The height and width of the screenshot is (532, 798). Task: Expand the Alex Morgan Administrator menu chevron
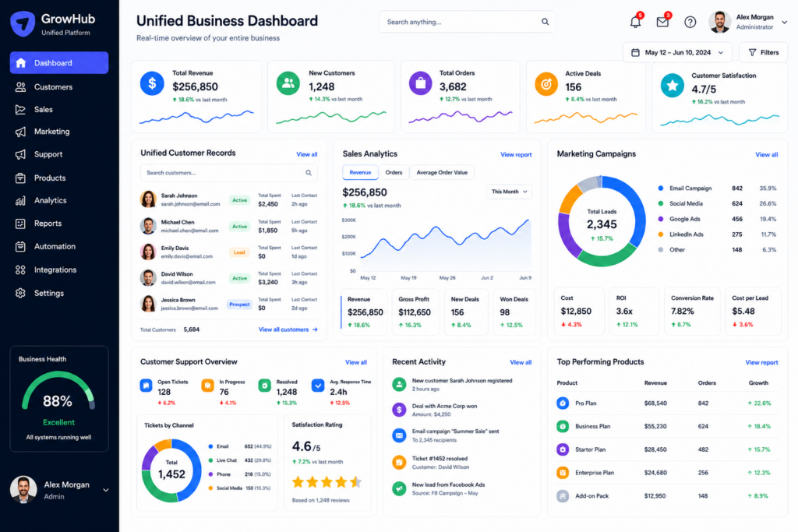click(784, 23)
